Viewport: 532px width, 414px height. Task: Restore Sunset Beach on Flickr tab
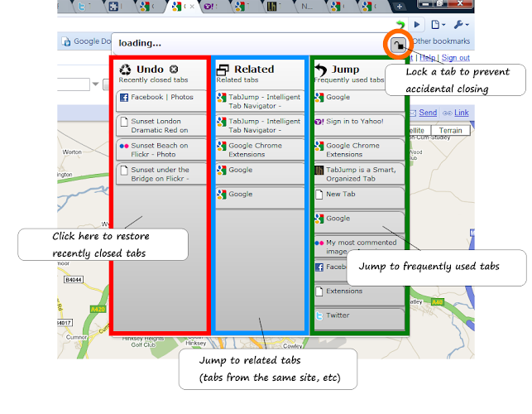161,149
